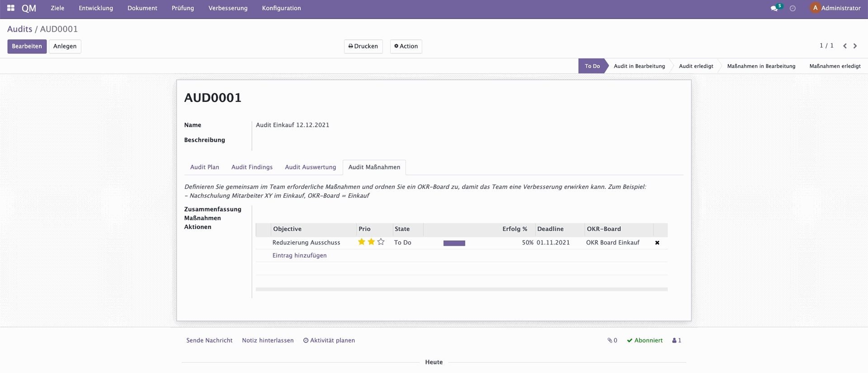Toggle the Abonniert subscription
Image resolution: width=868 pixels, height=373 pixels.
point(645,340)
